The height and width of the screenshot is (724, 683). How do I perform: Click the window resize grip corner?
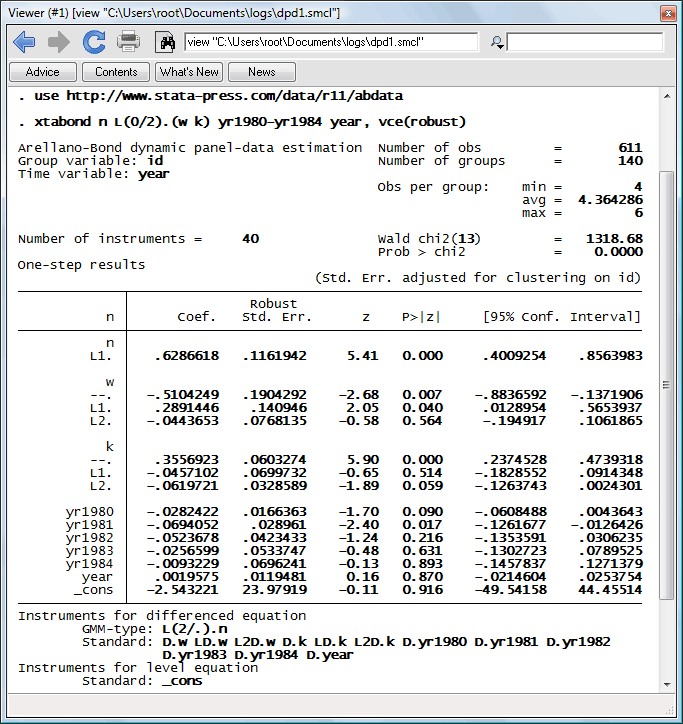tap(669, 710)
